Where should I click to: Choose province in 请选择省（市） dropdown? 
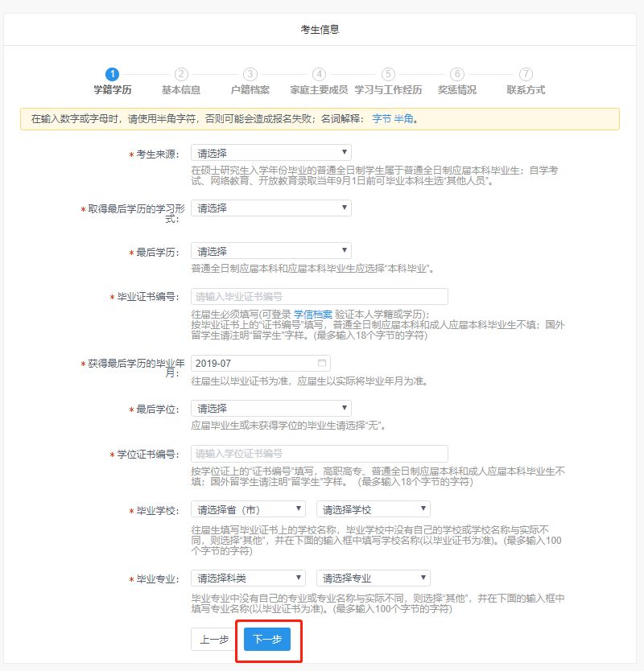[248, 508]
